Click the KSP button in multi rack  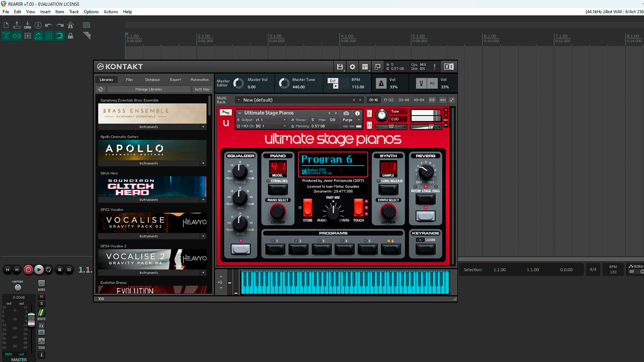coord(432,100)
